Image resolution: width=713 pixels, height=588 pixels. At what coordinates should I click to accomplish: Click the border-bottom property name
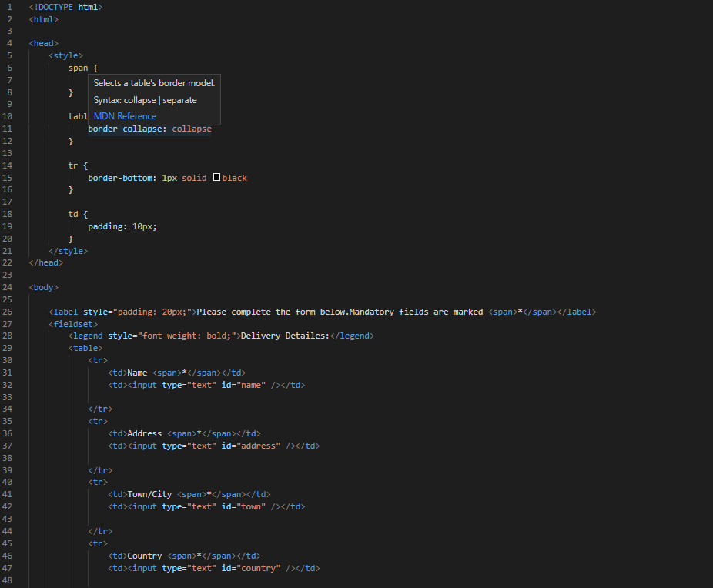pos(121,178)
